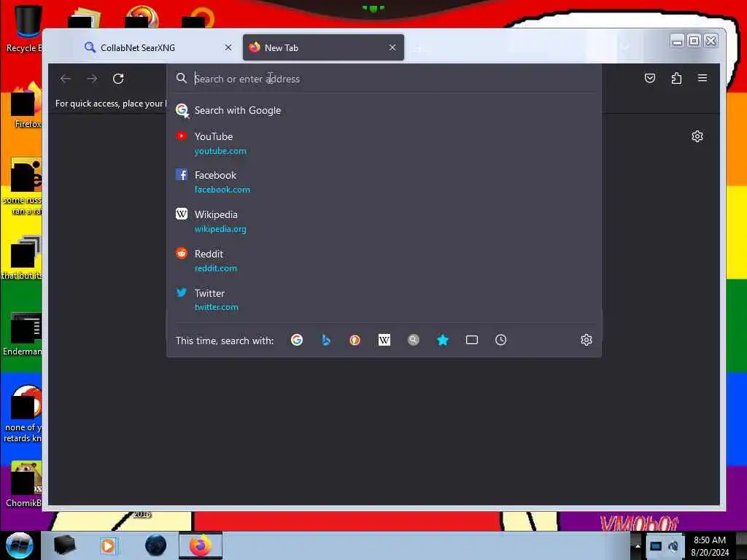
Task: Open the Enderman desktop icon
Action: [24, 333]
